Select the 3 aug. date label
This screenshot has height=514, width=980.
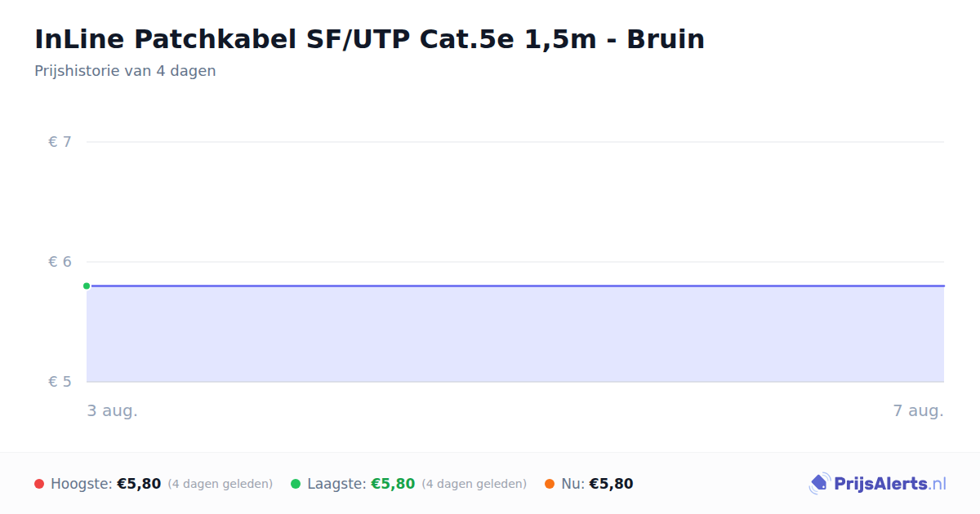[113, 410]
